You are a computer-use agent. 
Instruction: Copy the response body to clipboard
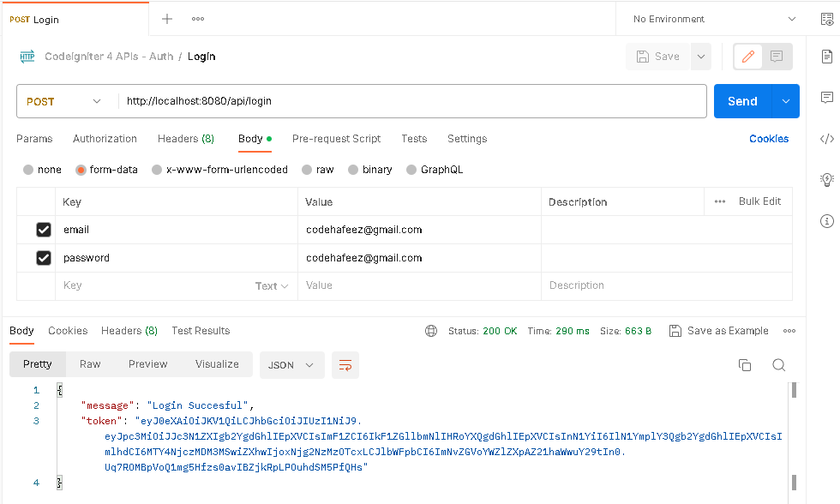pyautogui.click(x=745, y=365)
